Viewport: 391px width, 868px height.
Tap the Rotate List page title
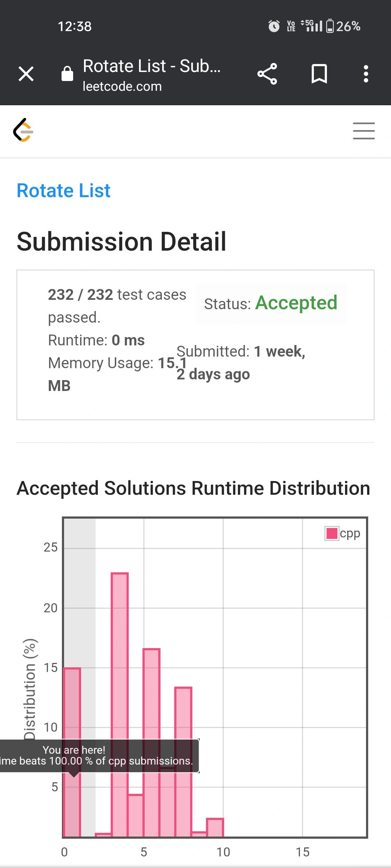point(151,66)
